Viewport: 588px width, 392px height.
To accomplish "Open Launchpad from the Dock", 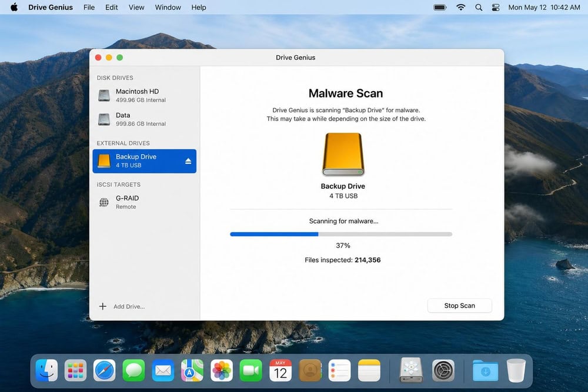I will pyautogui.click(x=75, y=370).
